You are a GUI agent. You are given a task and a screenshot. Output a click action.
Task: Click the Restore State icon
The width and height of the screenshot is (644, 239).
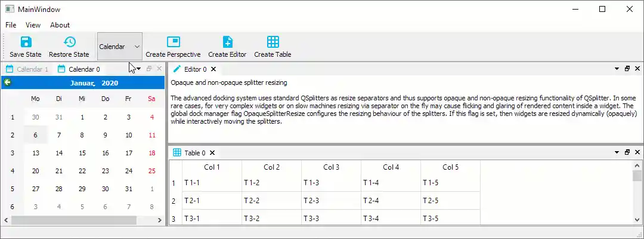tap(69, 42)
